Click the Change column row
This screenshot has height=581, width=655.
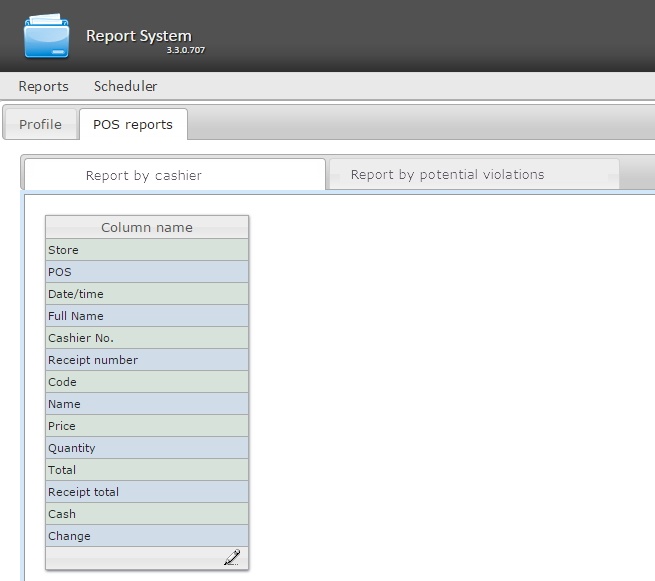point(147,536)
